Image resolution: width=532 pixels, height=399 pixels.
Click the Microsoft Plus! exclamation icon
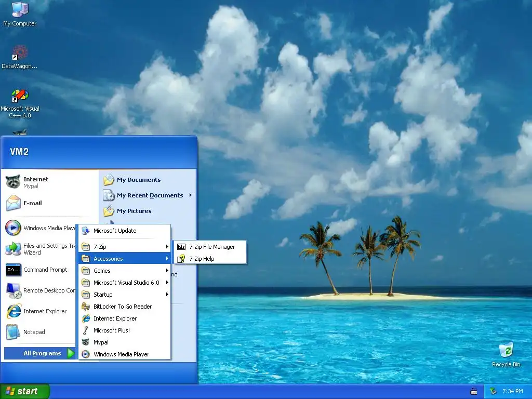click(x=86, y=330)
